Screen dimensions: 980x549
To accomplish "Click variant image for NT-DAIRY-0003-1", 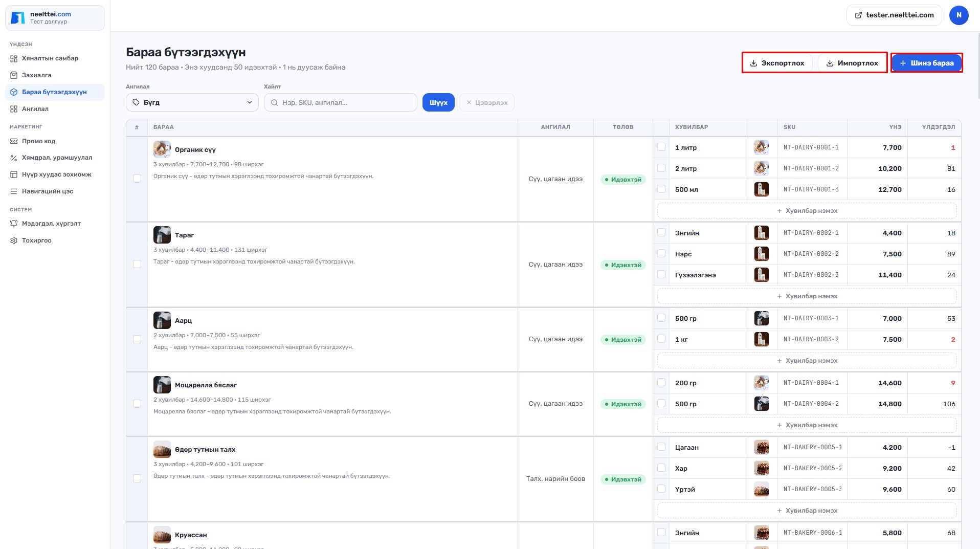I will 762,318.
